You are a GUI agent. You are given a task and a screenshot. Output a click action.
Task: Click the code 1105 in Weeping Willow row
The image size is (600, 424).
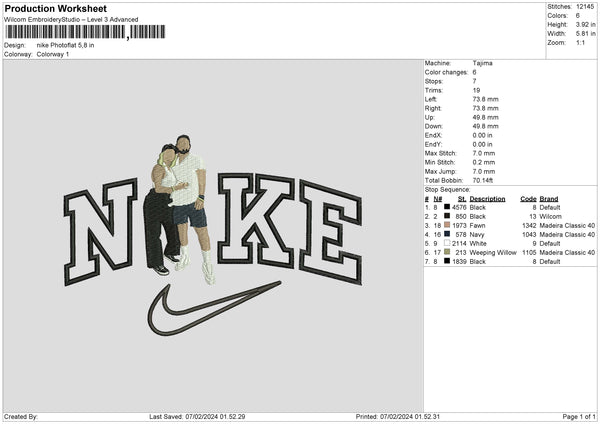click(x=529, y=253)
